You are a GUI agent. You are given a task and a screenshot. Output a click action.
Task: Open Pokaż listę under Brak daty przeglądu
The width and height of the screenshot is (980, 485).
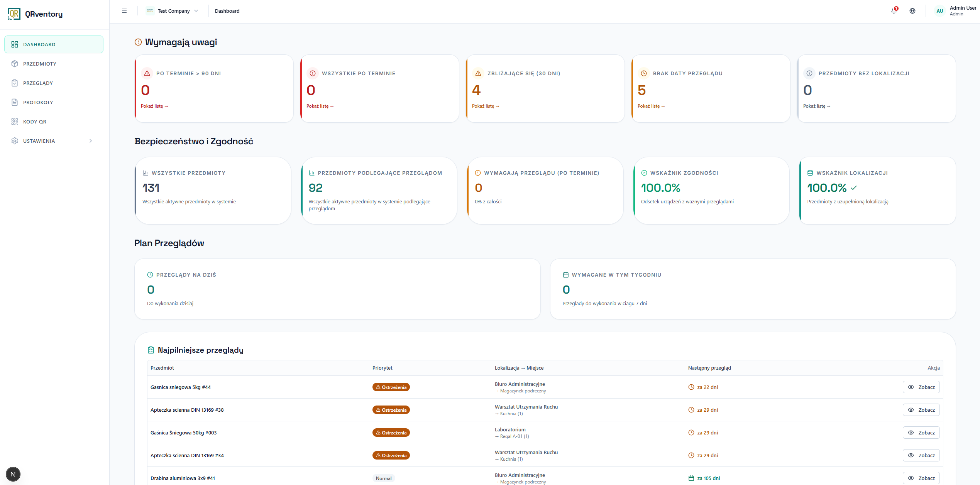click(652, 106)
